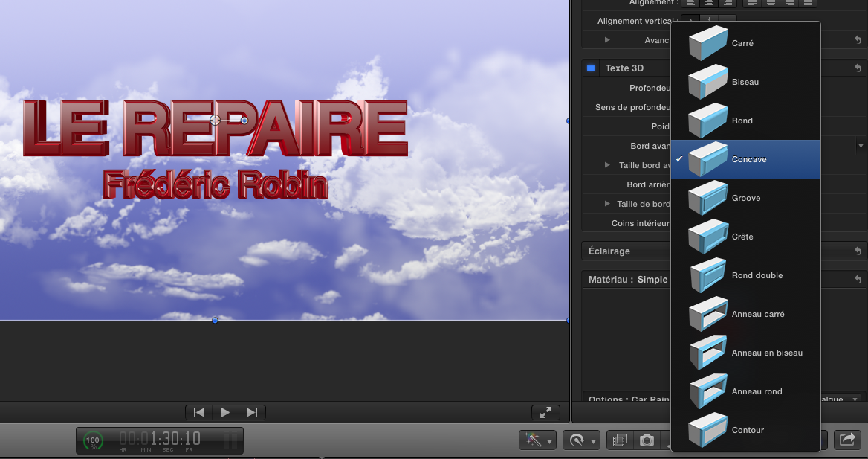
Task: Click the text anchor point circle
Action: point(216,120)
